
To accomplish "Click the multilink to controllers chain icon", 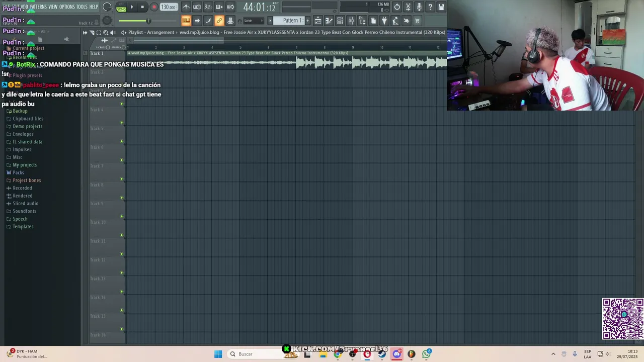I will pos(219,21).
